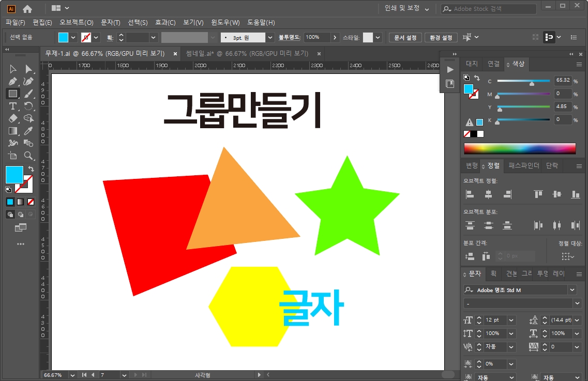Click the Yellow value field 4.85

click(563, 106)
